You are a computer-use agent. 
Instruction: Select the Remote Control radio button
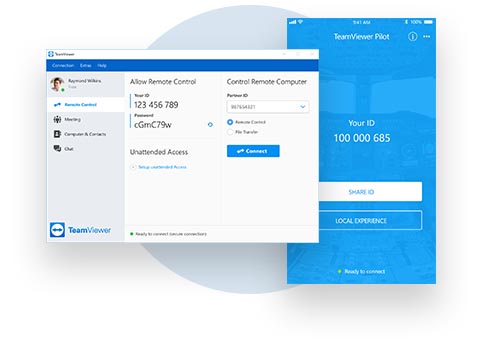(230, 122)
